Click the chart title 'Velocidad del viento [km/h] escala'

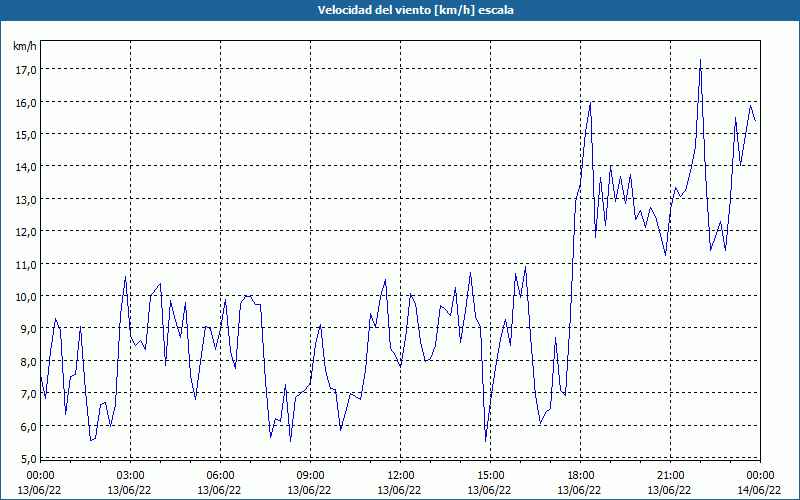(x=415, y=10)
